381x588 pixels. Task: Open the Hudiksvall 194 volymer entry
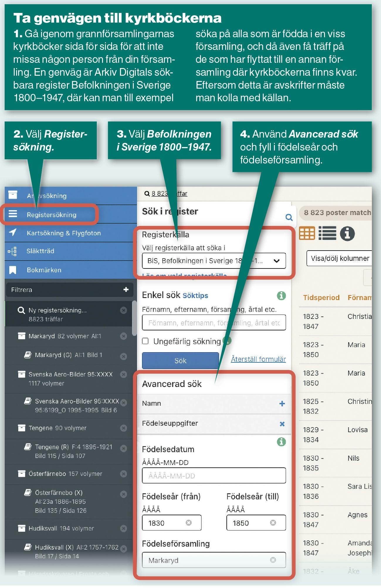[69, 529]
